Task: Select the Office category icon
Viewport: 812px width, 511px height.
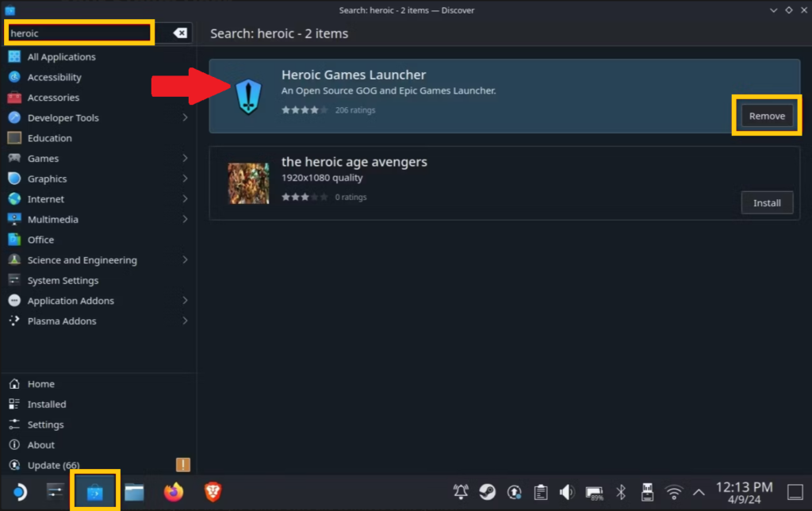Action: (14, 240)
